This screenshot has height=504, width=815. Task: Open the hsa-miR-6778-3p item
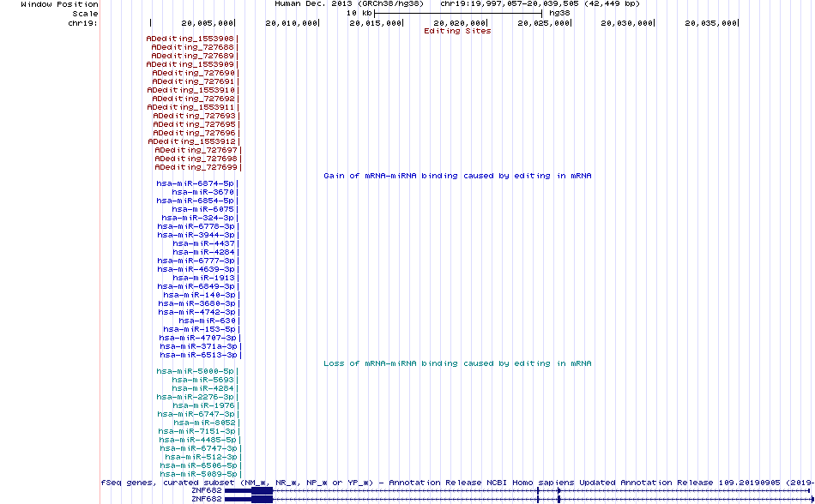pos(196,226)
